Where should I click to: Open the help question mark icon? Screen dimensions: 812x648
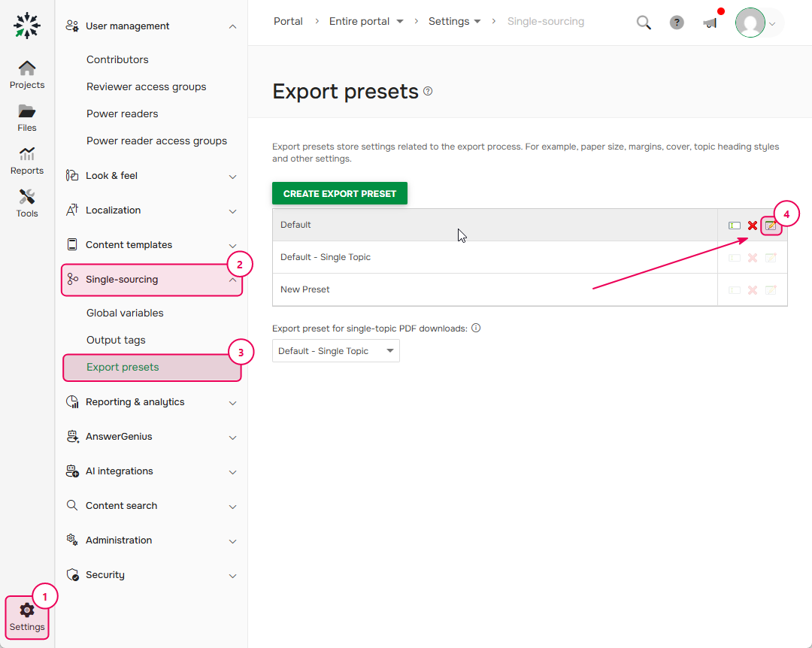pyautogui.click(x=677, y=23)
